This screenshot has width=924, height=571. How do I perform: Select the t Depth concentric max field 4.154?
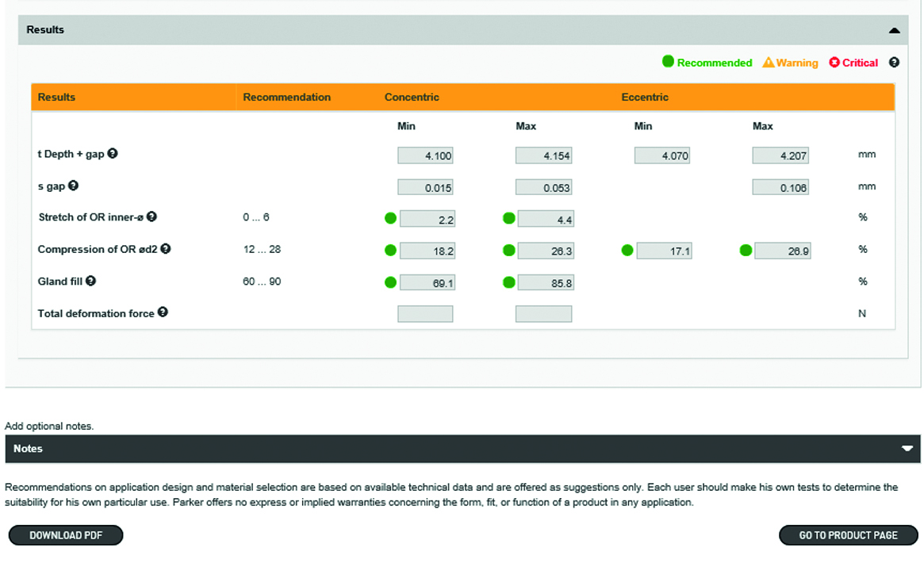pyautogui.click(x=544, y=155)
